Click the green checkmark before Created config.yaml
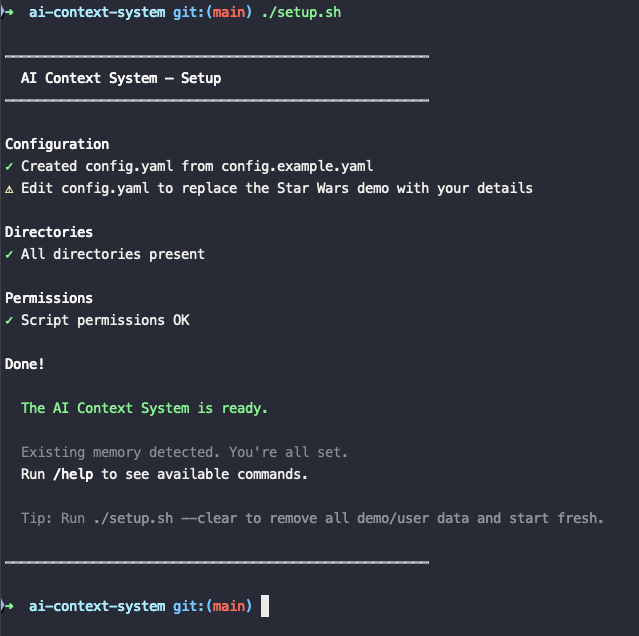 pos(9,166)
